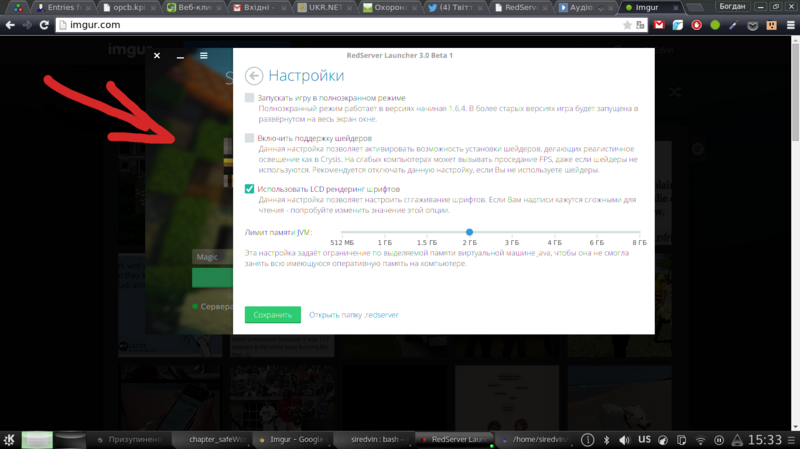Open the volume tray icon

tap(624, 440)
